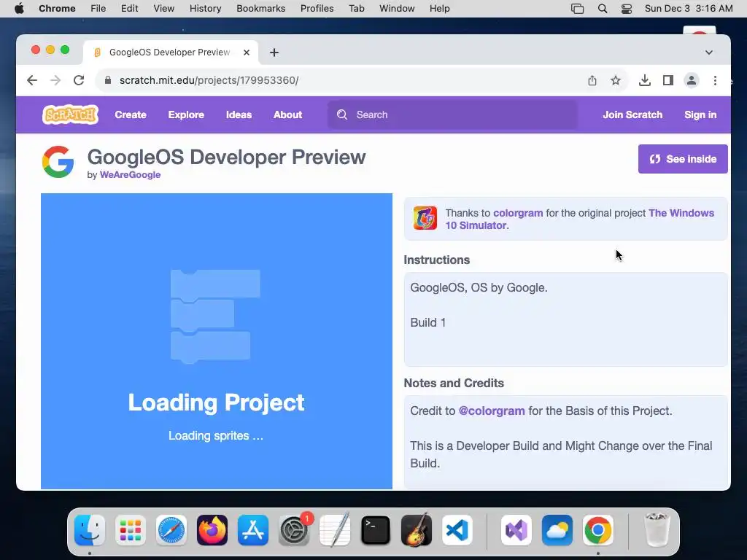This screenshot has width=747, height=560.
Task: Open Control Center in menu bar
Action: tap(627, 9)
